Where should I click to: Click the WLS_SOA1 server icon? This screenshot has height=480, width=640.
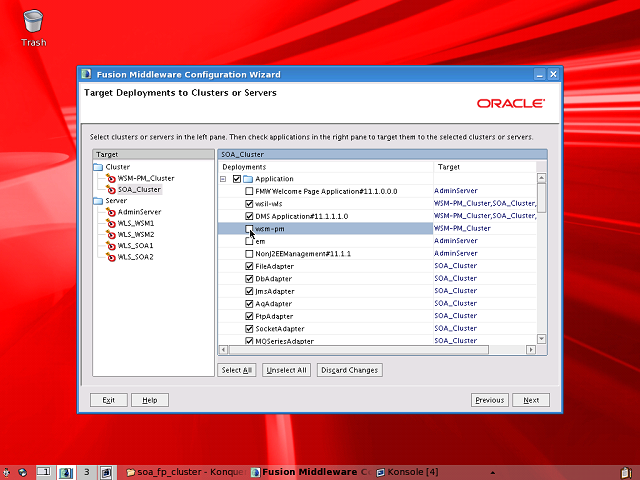tap(111, 246)
